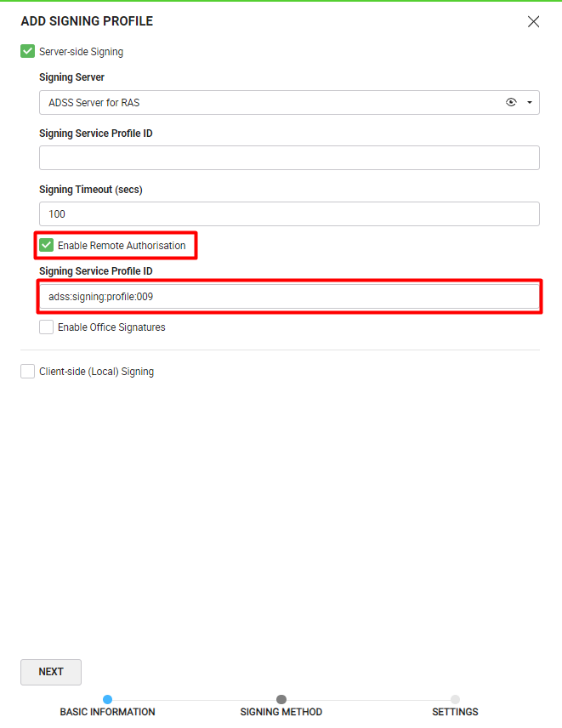Image resolution: width=562 pixels, height=728 pixels.
Task: Click the blue Basic Information step dot
Action: click(x=107, y=700)
